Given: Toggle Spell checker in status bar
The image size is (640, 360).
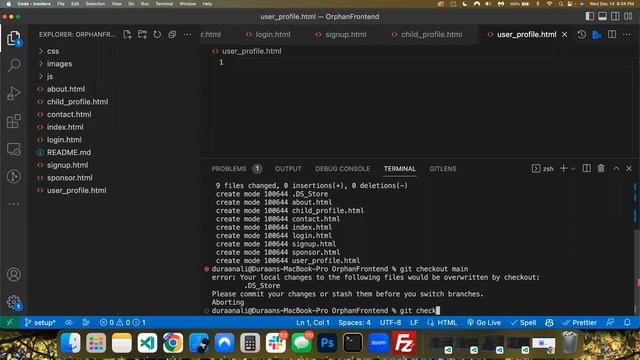Looking at the screenshot, I should click(x=524, y=322).
